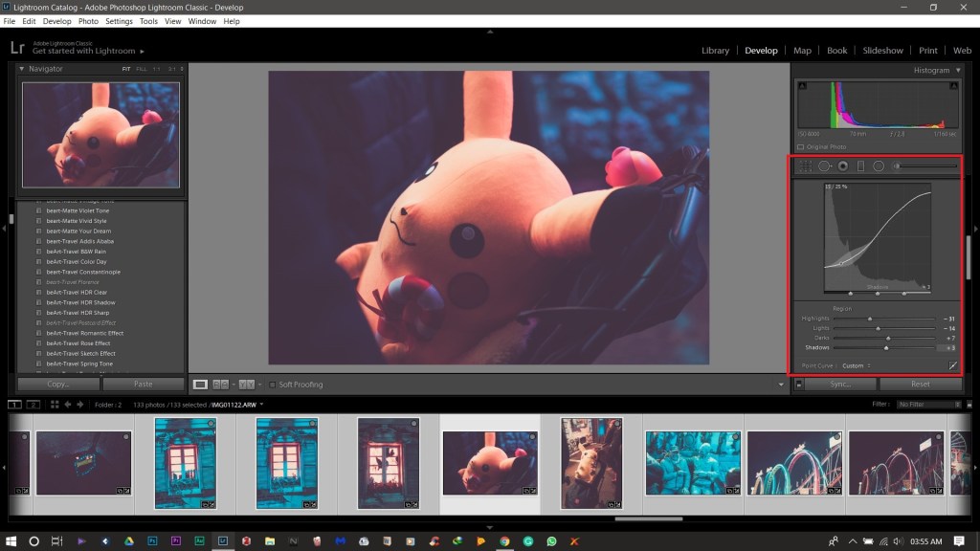Open the Point Curve Custom dropdown
The image size is (980, 551).
(856, 365)
